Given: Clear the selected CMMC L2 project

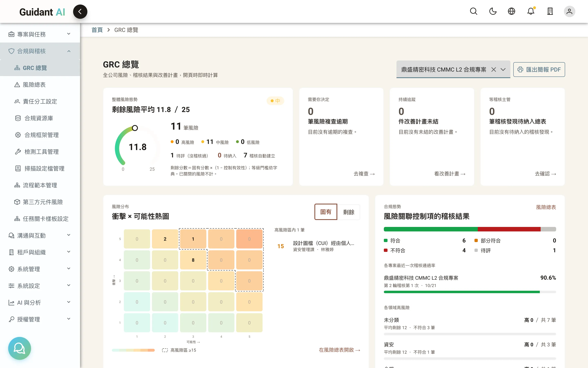Looking at the screenshot, I should pyautogui.click(x=493, y=70).
